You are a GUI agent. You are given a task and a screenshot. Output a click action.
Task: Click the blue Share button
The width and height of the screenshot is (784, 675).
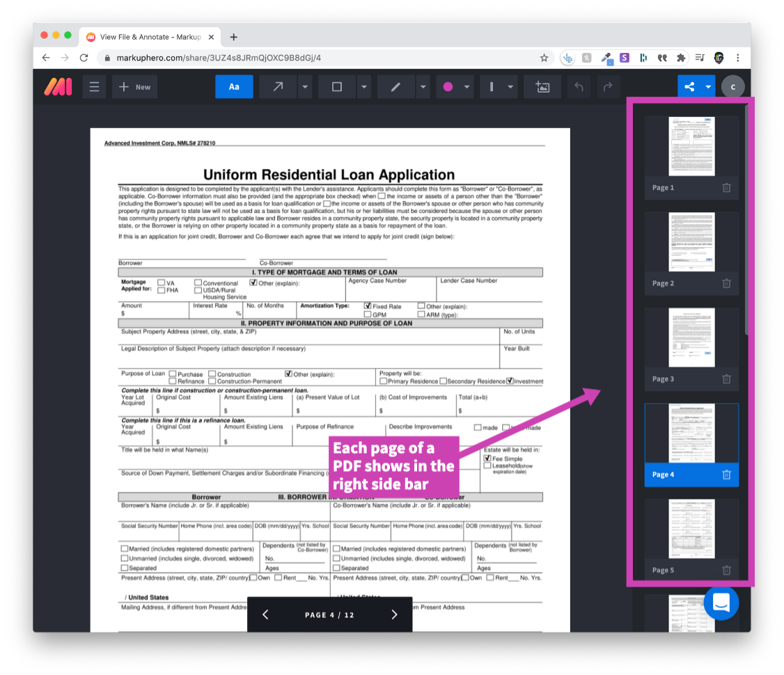pyautogui.click(x=689, y=87)
